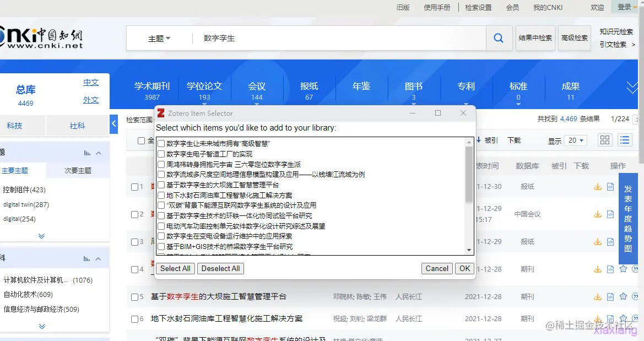The image size is (644, 341).
Task: Filter by 控制组件(423) topic
Action: coord(24,190)
